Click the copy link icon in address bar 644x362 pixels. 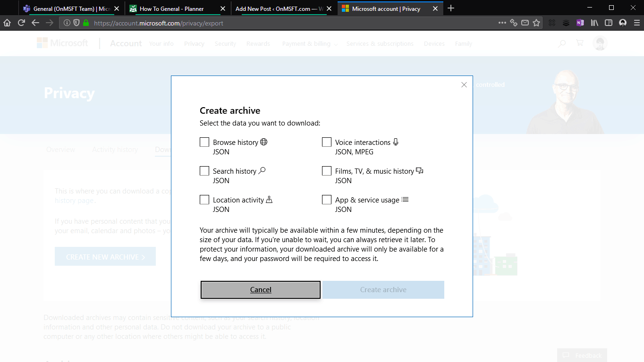tap(514, 23)
